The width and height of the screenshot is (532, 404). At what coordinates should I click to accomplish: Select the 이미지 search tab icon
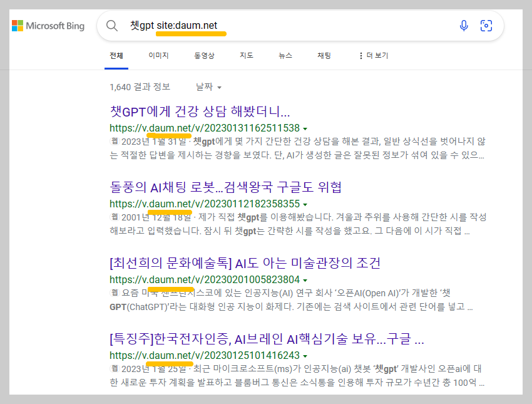(158, 55)
